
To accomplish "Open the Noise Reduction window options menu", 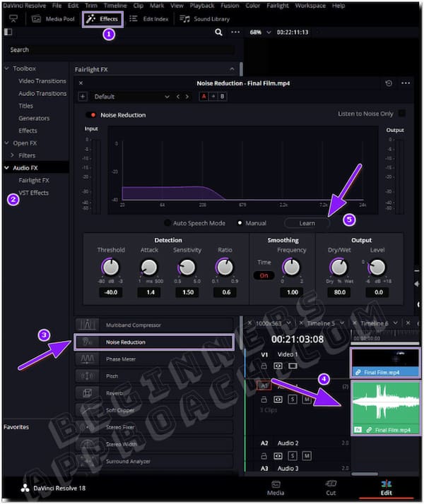I will [406, 83].
